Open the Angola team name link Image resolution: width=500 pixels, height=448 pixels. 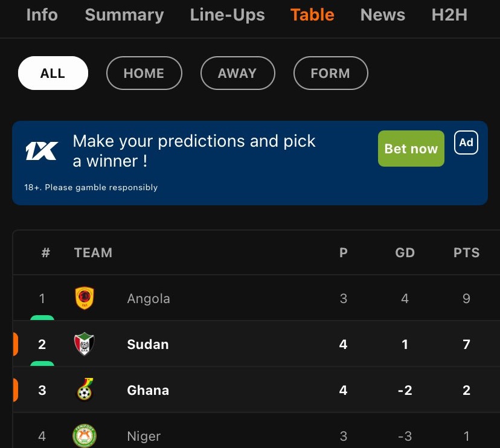pyautogui.click(x=149, y=299)
